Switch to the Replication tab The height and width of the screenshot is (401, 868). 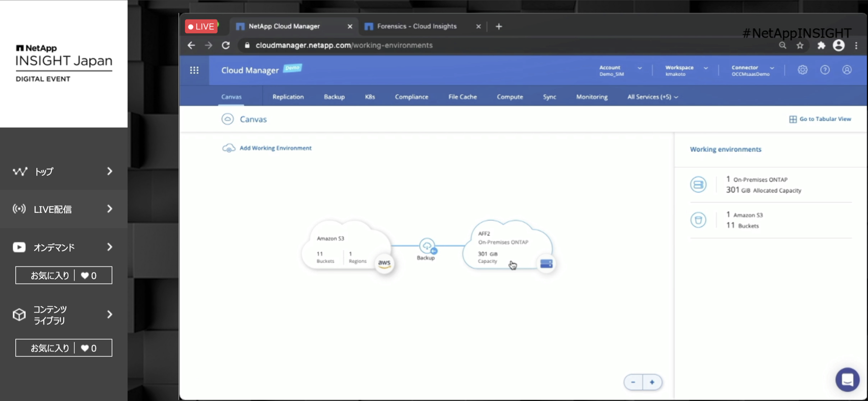point(288,97)
